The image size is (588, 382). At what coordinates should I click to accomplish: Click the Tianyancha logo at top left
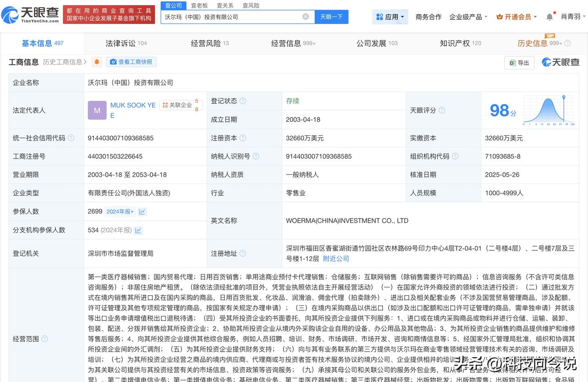(30, 15)
